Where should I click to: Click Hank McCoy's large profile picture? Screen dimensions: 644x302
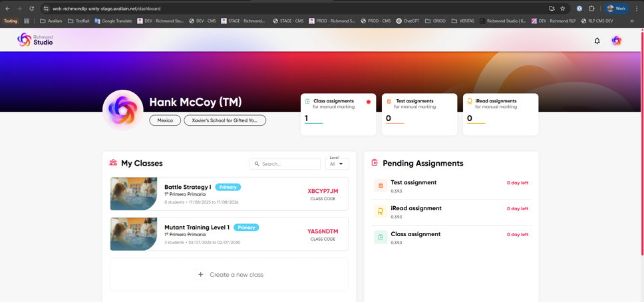click(x=123, y=110)
